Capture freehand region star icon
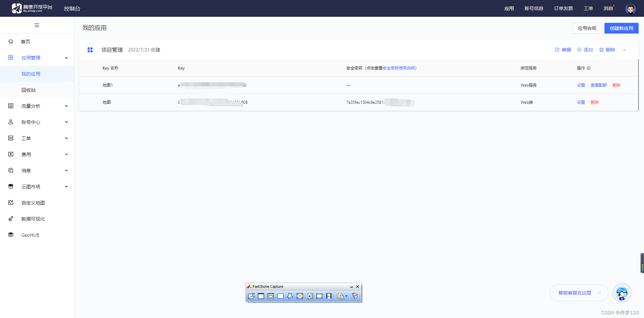644x318 pixels. (x=290, y=296)
